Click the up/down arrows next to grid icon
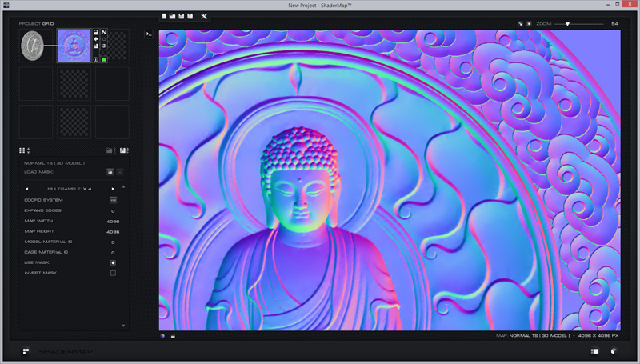The width and height of the screenshot is (640, 364). click(x=28, y=150)
